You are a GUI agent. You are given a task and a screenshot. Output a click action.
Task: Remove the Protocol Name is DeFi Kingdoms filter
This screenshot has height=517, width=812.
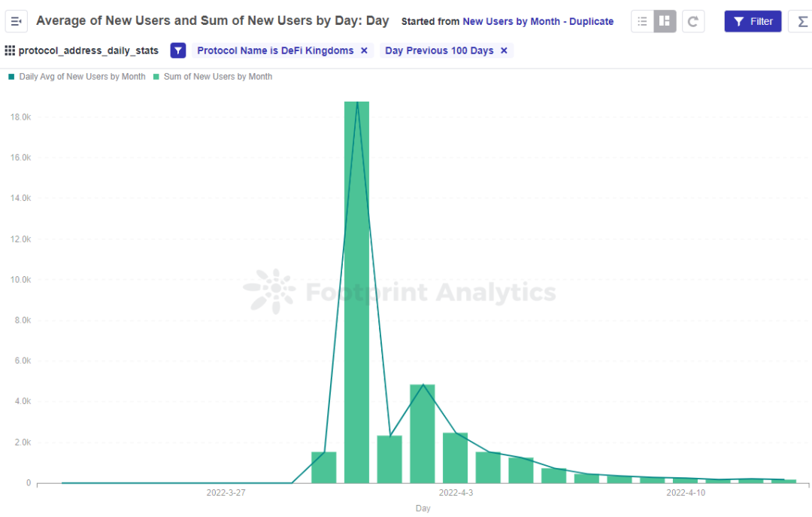point(364,50)
